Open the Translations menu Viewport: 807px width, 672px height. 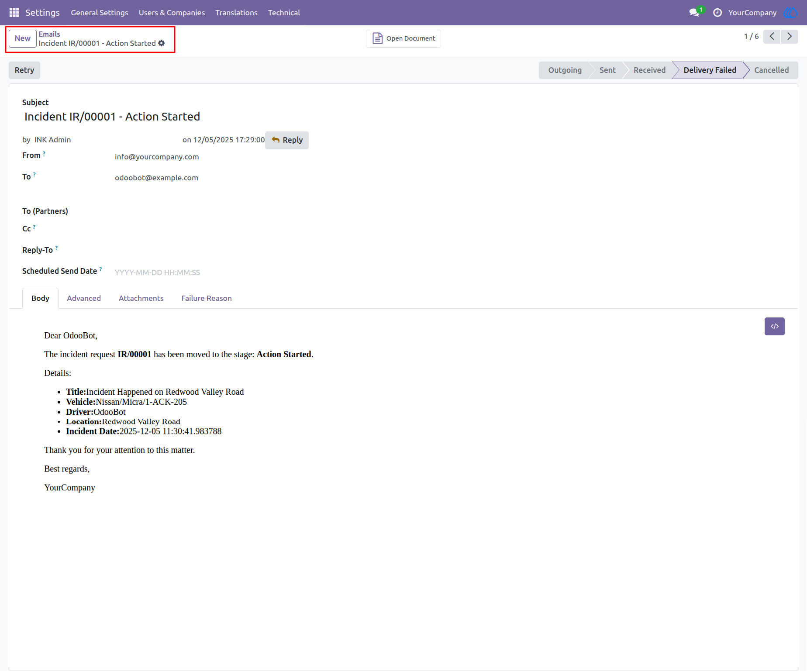coord(236,13)
